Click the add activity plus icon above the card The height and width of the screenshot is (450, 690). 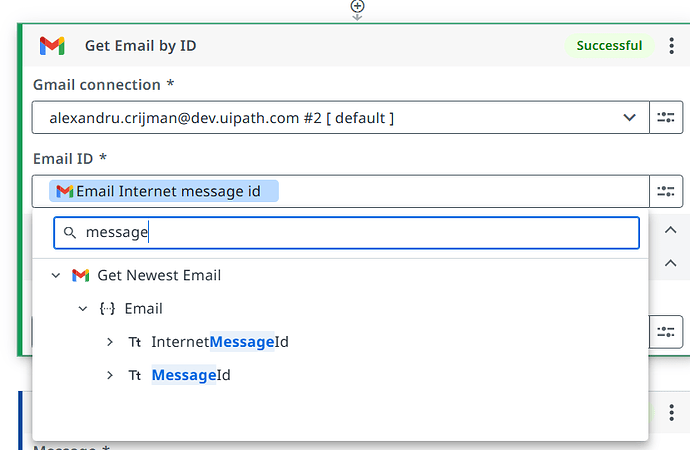coord(357,7)
